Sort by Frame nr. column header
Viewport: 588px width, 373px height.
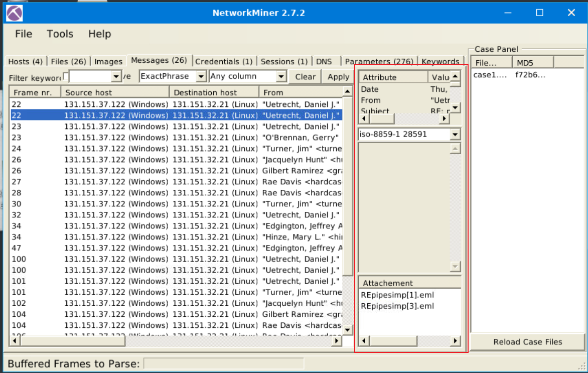click(x=35, y=92)
